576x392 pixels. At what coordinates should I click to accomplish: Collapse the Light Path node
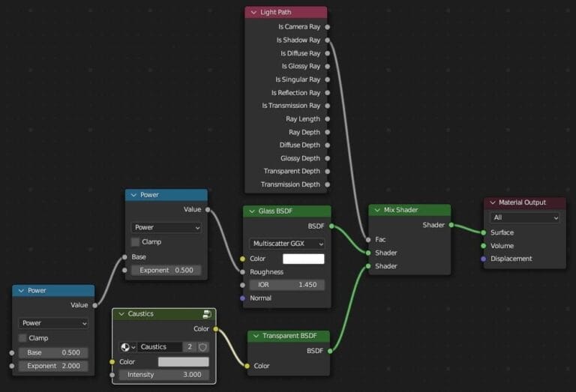(253, 13)
